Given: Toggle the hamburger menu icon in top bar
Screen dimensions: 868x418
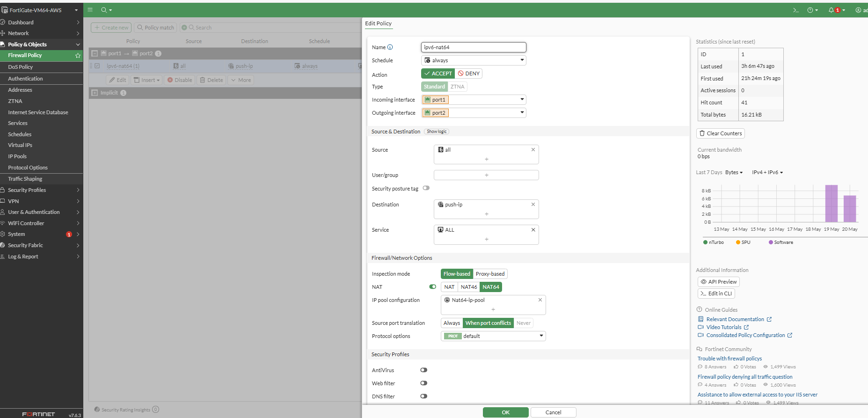Looking at the screenshot, I should (x=90, y=10).
